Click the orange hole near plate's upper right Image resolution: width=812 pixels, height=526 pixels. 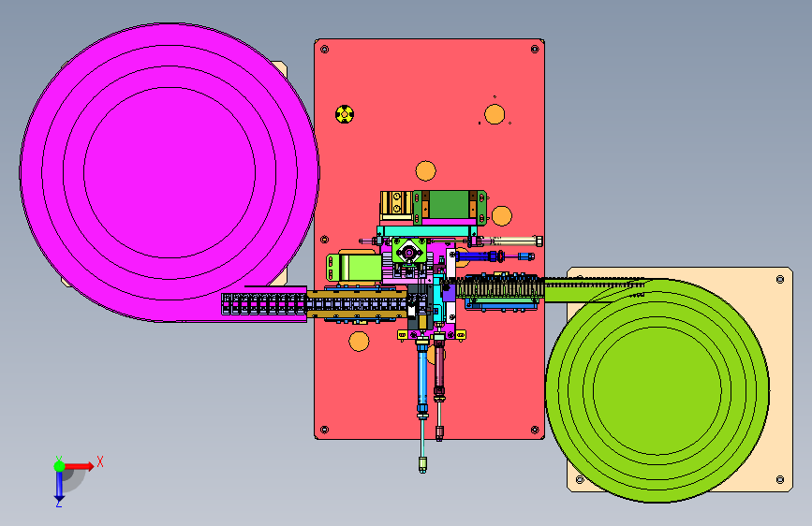click(x=495, y=114)
